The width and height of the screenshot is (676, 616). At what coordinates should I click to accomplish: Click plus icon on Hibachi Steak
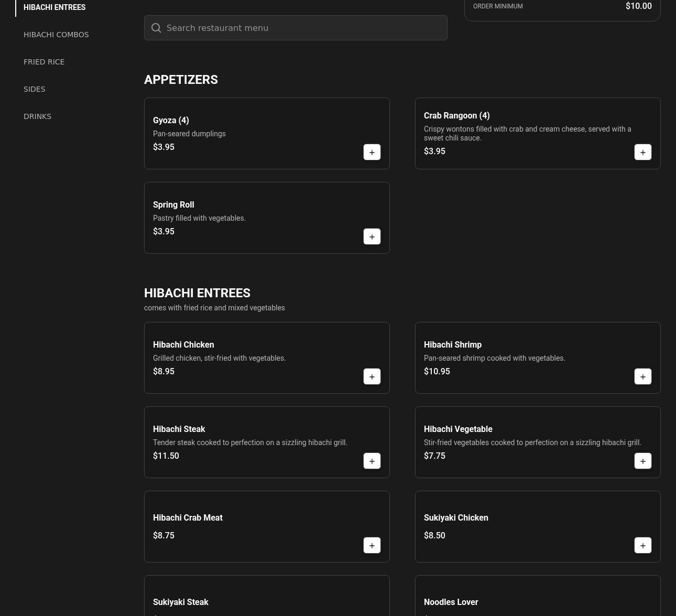[372, 461]
